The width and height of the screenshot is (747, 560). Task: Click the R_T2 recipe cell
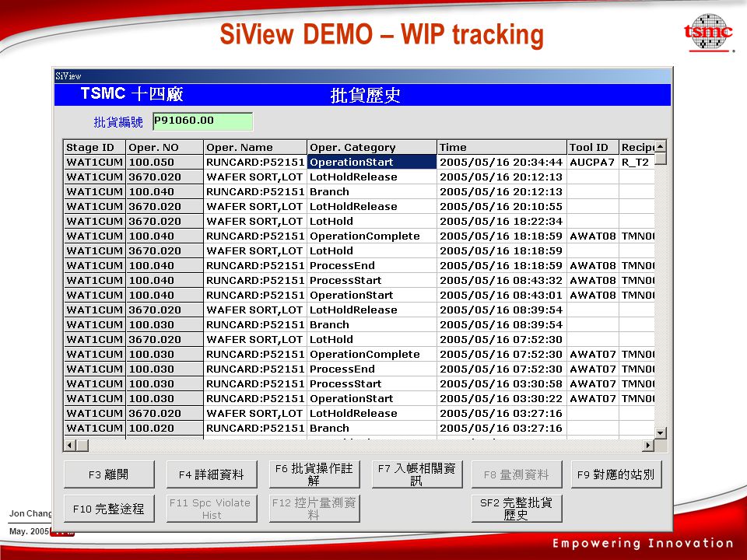[637, 162]
